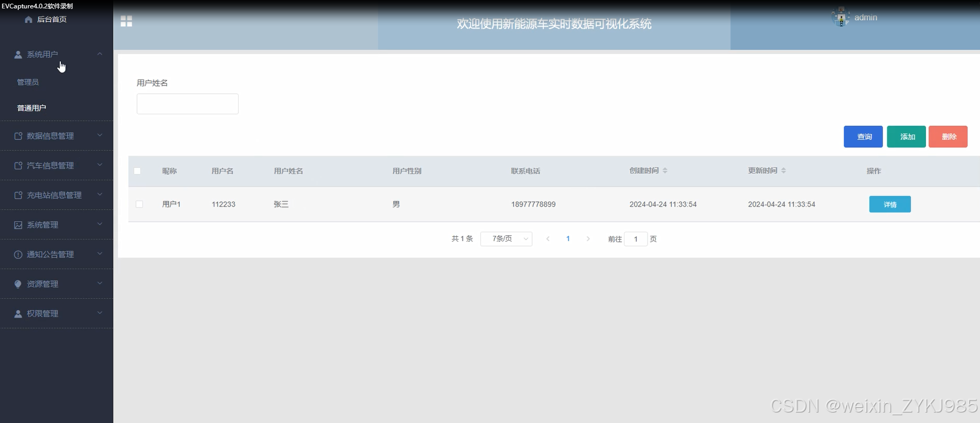This screenshot has width=980, height=423.
Task: Open the 7条/页 page size dropdown
Action: click(507, 239)
